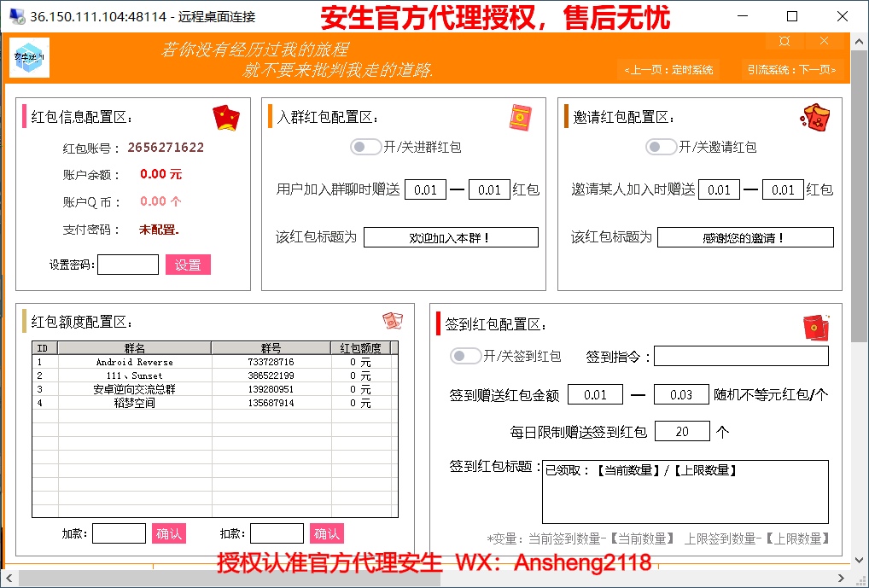Image resolution: width=869 pixels, height=588 pixels.
Task: Click 确认 button next to 加款 field
Action: point(168,534)
